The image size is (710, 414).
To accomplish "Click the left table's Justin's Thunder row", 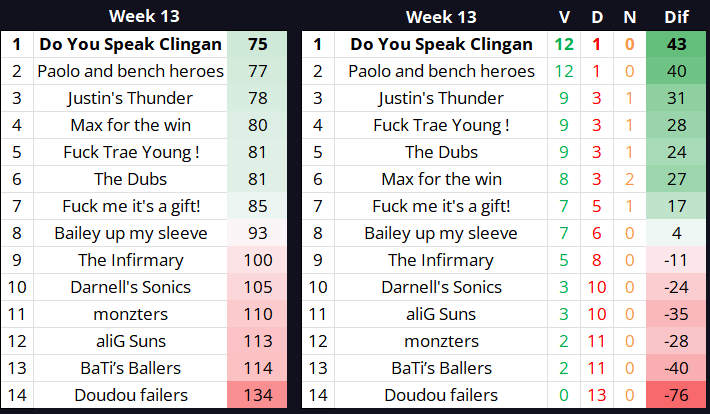I will 144,98.
